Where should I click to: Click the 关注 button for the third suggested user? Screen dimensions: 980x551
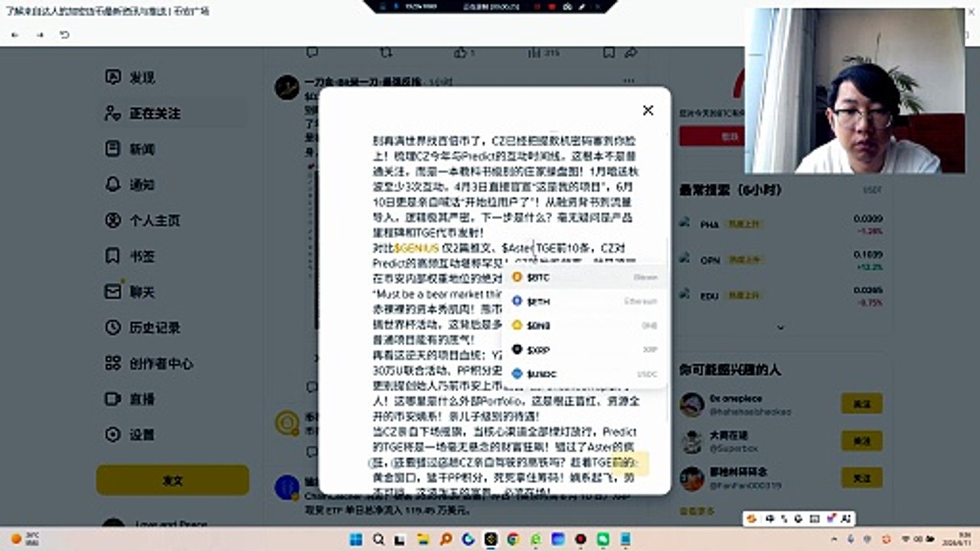(861, 478)
